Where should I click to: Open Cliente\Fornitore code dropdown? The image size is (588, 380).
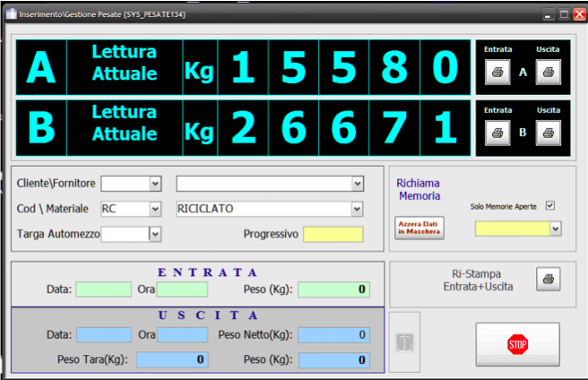155,184
